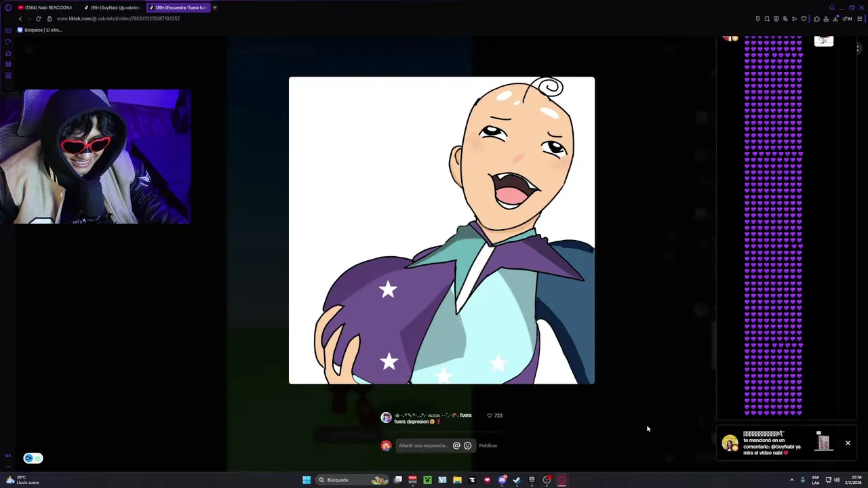
Task: Open the browser extensions icon
Action: (817, 18)
